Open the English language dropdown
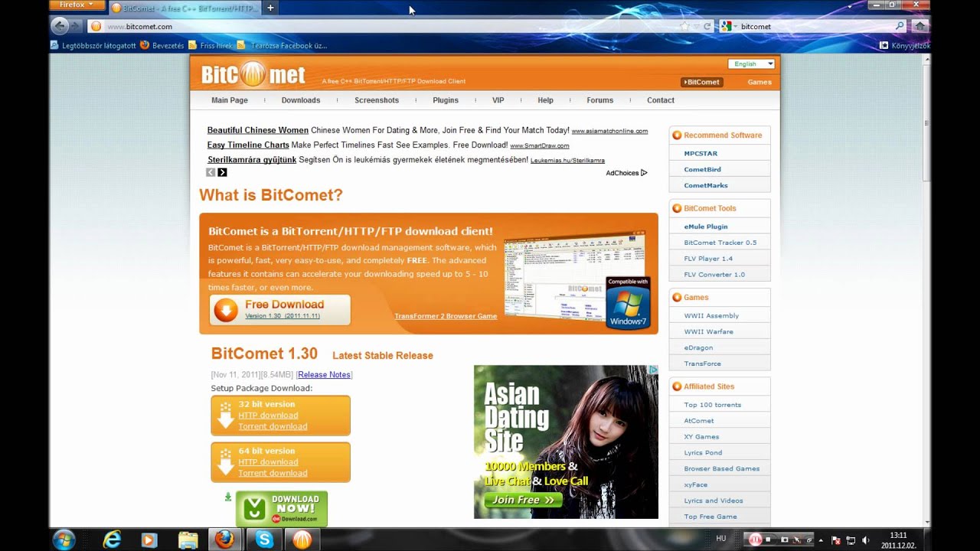This screenshot has width=980, height=551. coord(751,64)
